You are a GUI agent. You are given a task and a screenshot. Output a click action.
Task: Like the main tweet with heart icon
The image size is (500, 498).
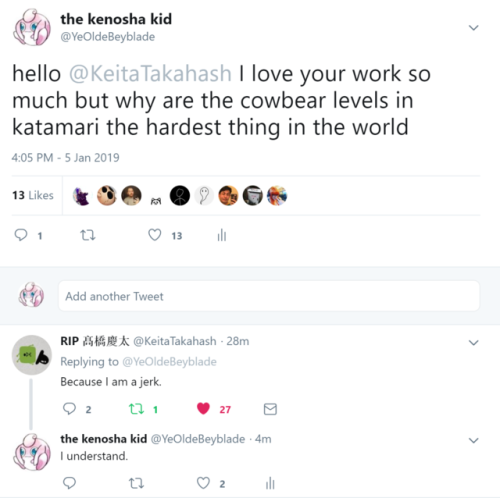tap(155, 235)
